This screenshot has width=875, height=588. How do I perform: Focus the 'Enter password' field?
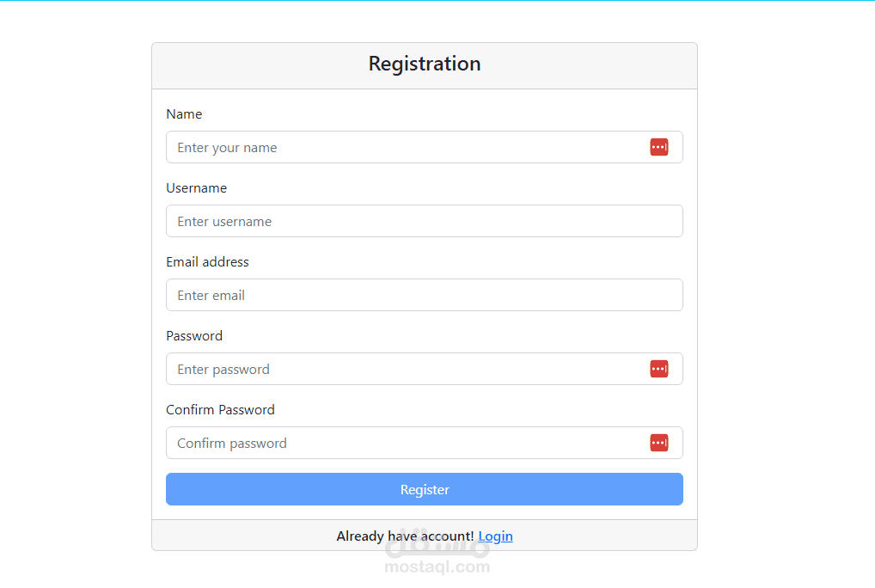coord(404,369)
